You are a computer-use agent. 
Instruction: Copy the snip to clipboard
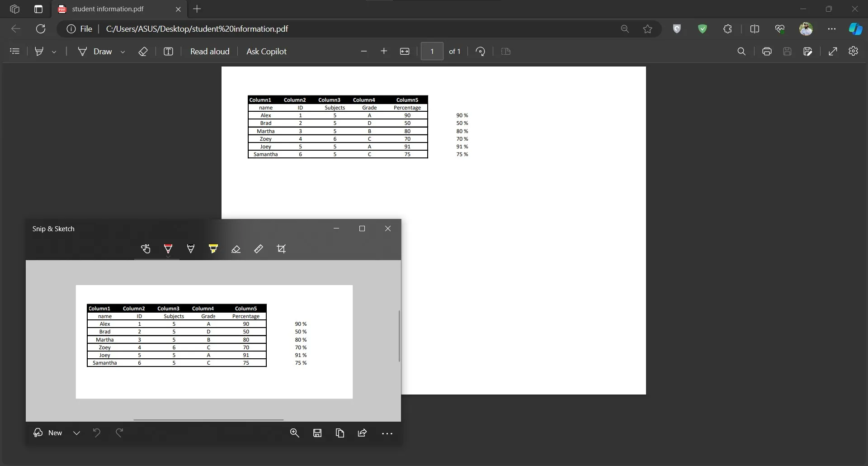click(340, 433)
